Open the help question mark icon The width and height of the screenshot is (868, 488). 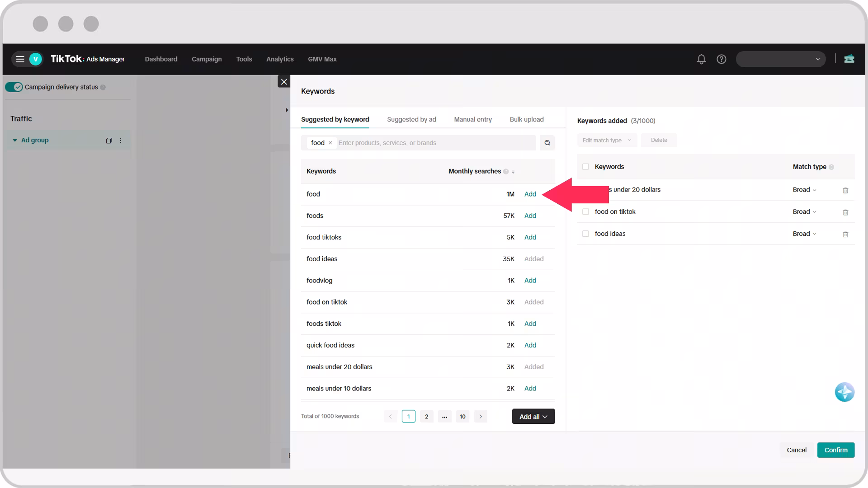point(722,59)
